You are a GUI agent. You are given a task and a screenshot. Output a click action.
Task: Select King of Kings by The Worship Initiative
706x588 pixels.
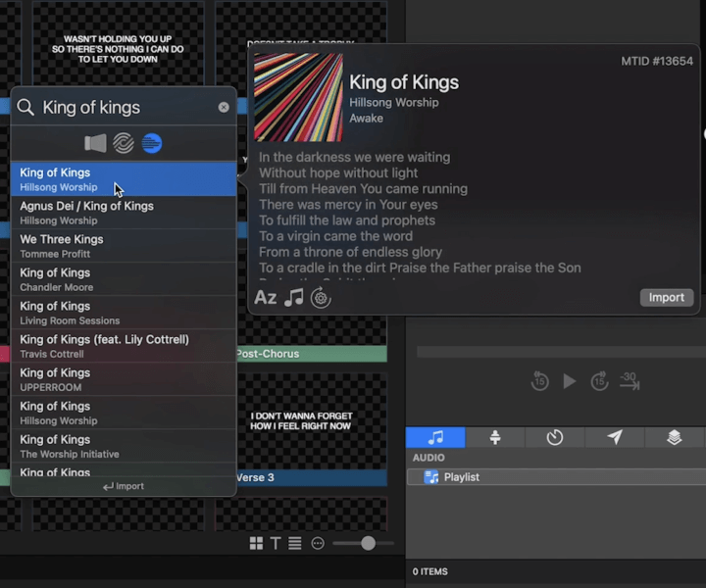124,446
